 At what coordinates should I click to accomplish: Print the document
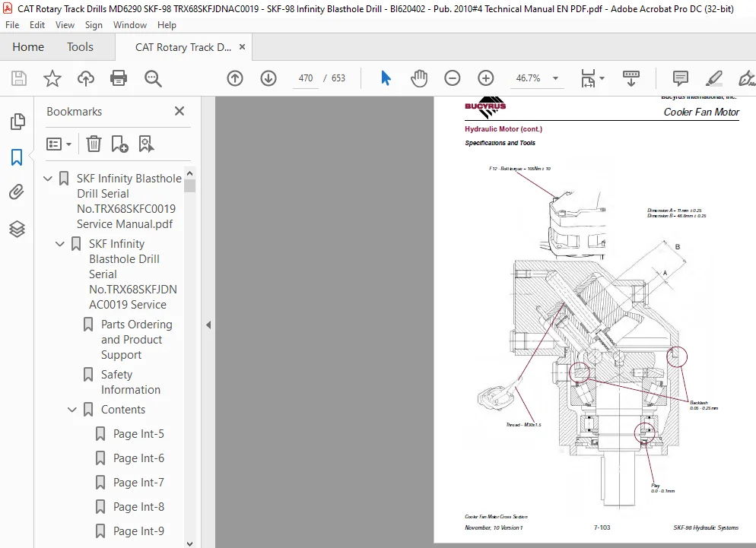point(119,78)
